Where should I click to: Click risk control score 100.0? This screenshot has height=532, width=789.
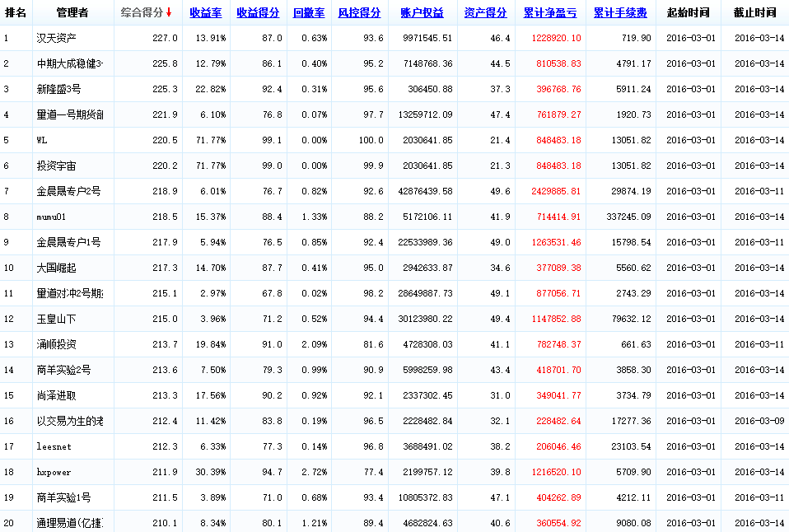coord(371,141)
